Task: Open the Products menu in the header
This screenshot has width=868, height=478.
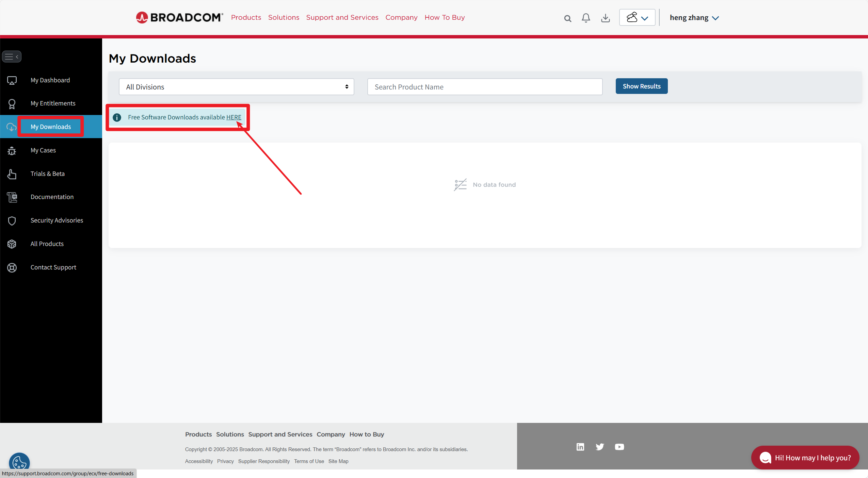Action: click(x=246, y=17)
